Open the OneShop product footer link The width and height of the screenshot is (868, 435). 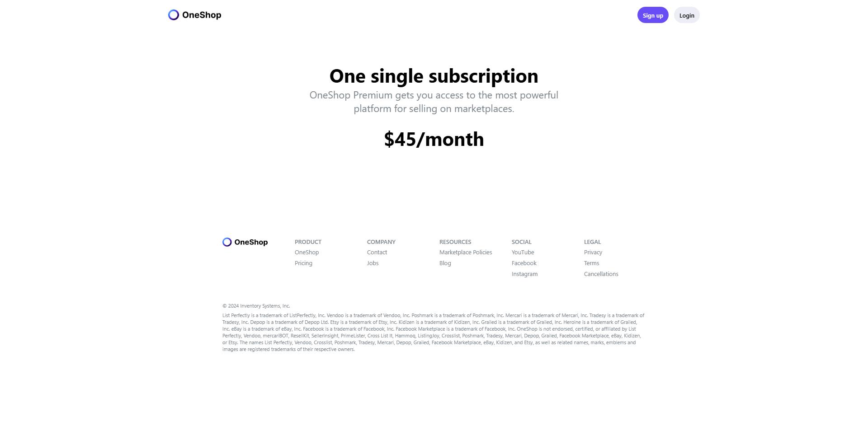tap(307, 253)
